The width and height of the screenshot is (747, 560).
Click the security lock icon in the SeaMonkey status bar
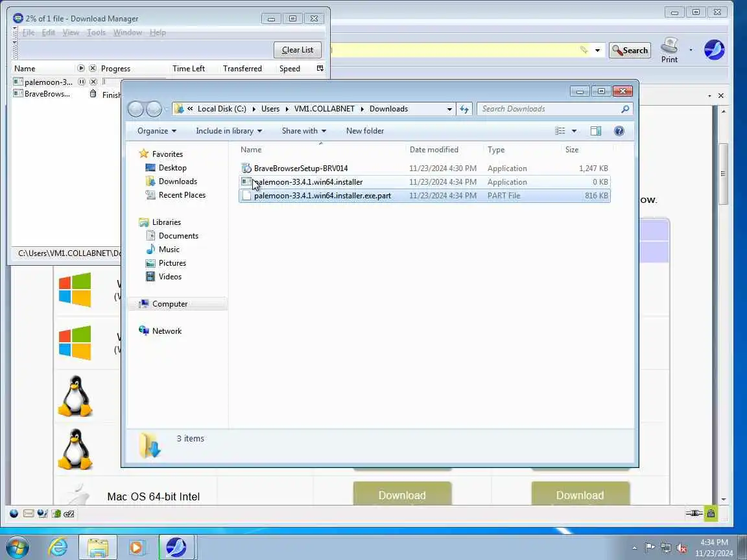[711, 513]
